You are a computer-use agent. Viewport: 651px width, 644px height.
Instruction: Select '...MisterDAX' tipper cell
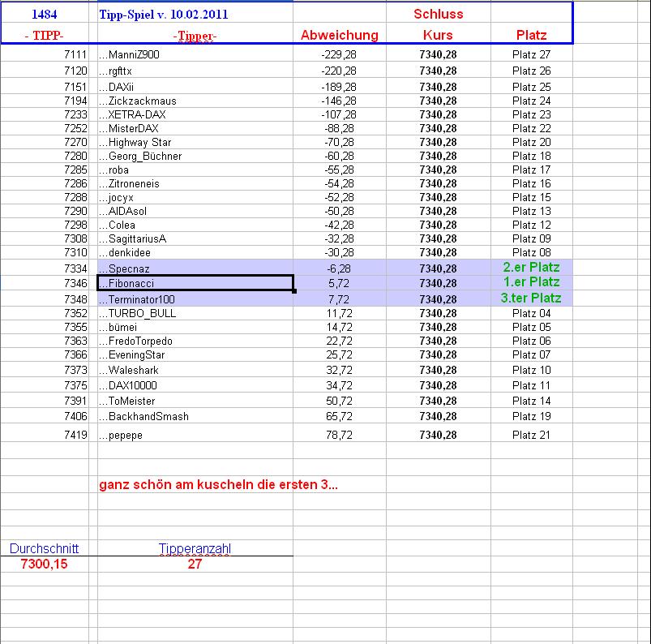pyautogui.click(x=195, y=128)
